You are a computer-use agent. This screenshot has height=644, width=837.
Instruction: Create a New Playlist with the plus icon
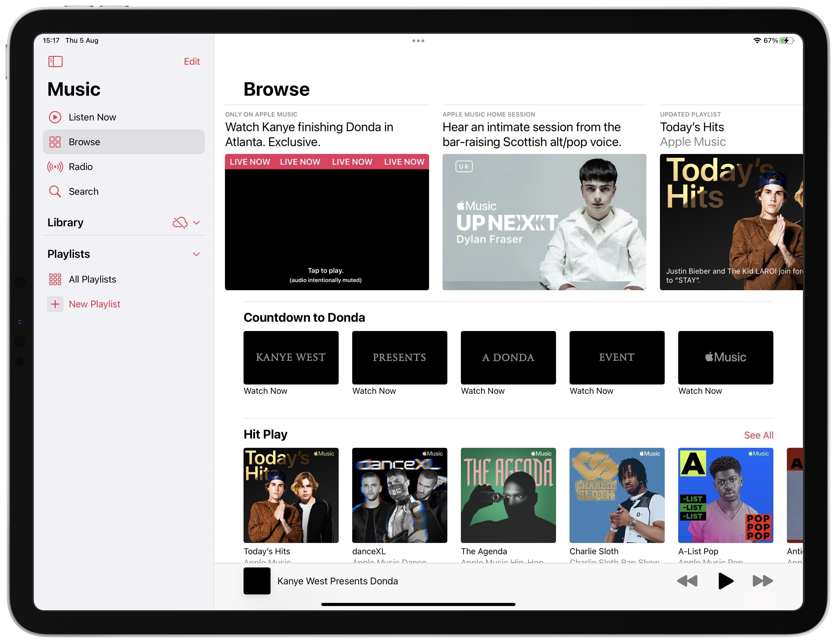tap(55, 304)
